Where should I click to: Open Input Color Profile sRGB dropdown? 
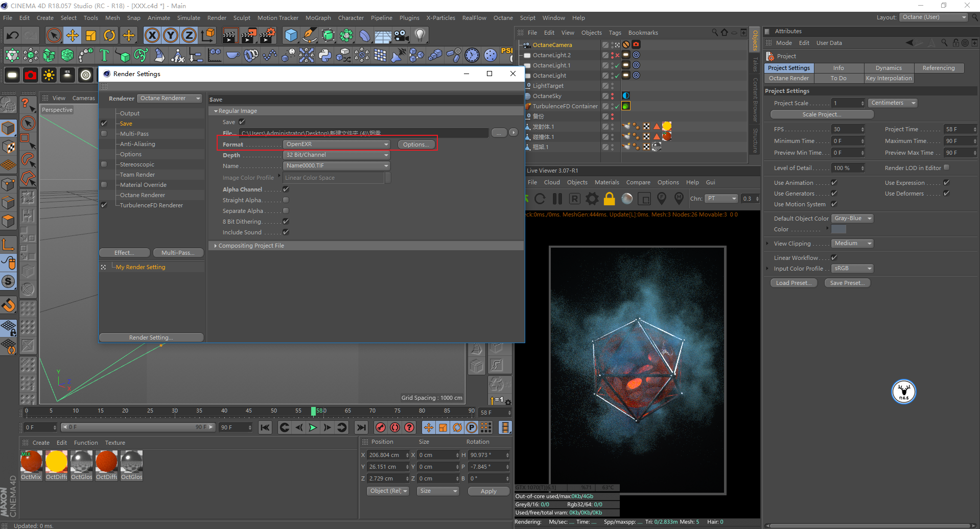(x=852, y=269)
